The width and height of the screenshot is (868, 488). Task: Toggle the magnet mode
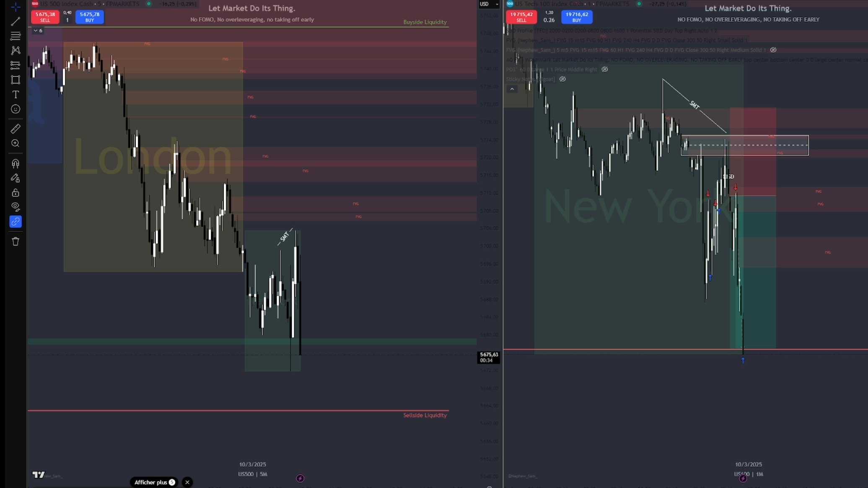coord(16,163)
